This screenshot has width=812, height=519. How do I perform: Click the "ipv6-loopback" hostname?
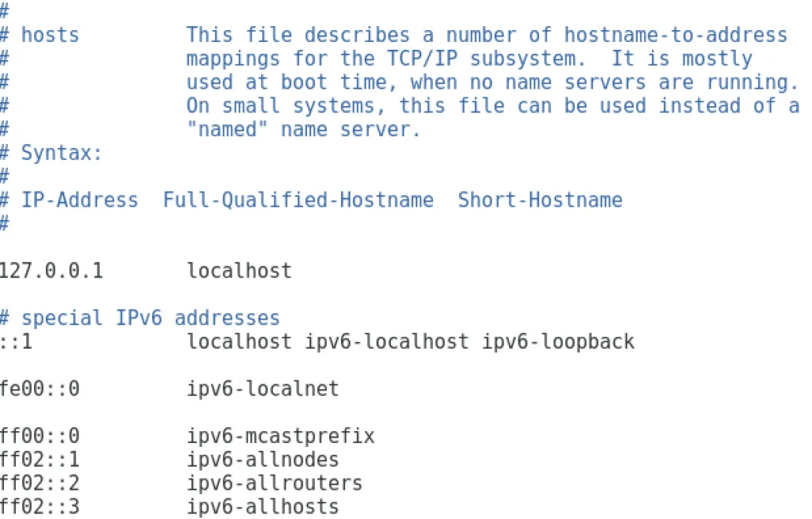point(558,342)
